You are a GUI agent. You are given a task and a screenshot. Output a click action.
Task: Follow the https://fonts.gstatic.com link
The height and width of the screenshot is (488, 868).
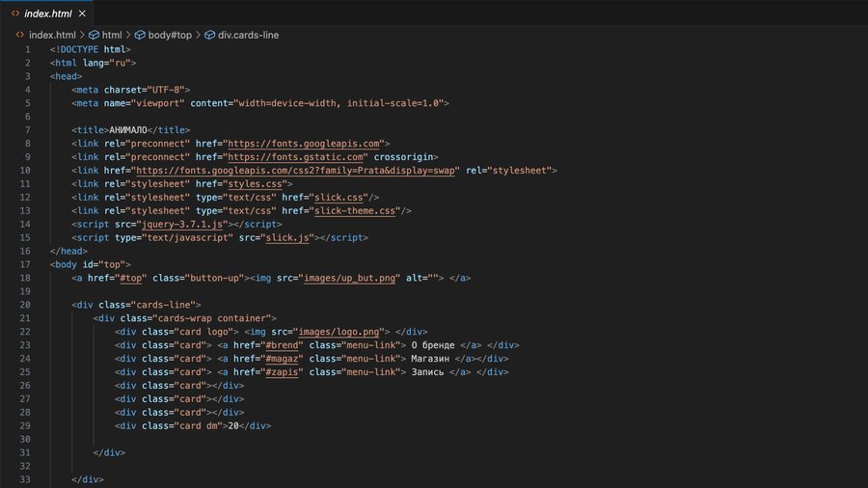point(296,157)
